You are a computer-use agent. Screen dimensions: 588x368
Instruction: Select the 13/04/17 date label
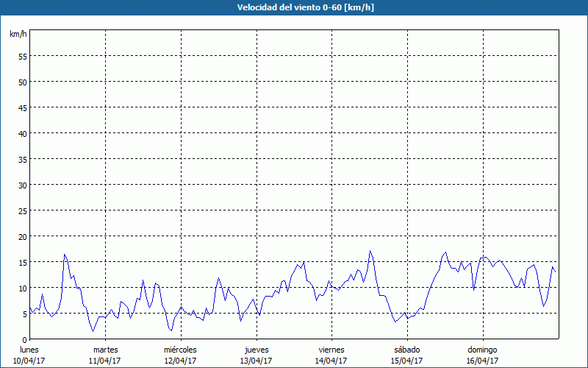point(256,361)
